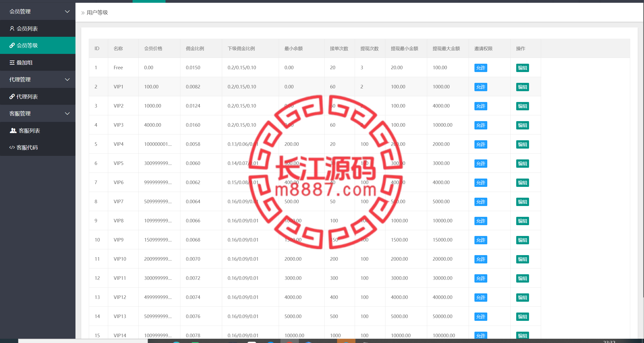
Task: Click the link icon beside 代理列表
Action: click(12, 96)
